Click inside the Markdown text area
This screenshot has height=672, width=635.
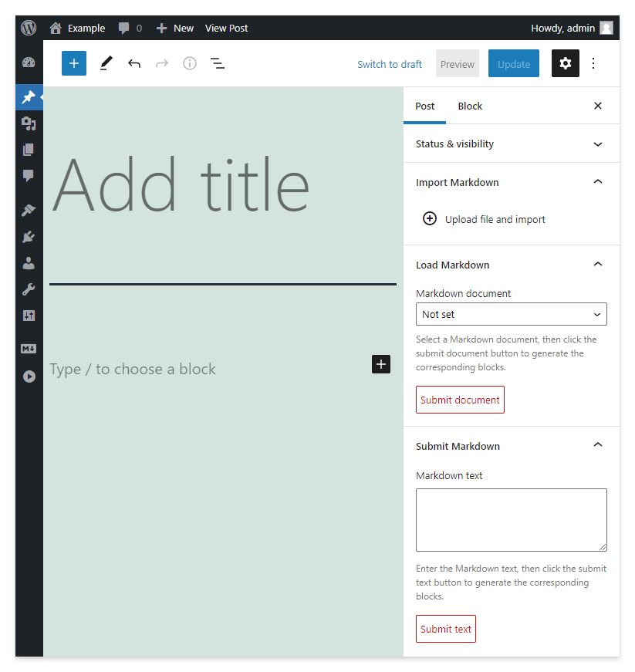pyautogui.click(x=511, y=519)
